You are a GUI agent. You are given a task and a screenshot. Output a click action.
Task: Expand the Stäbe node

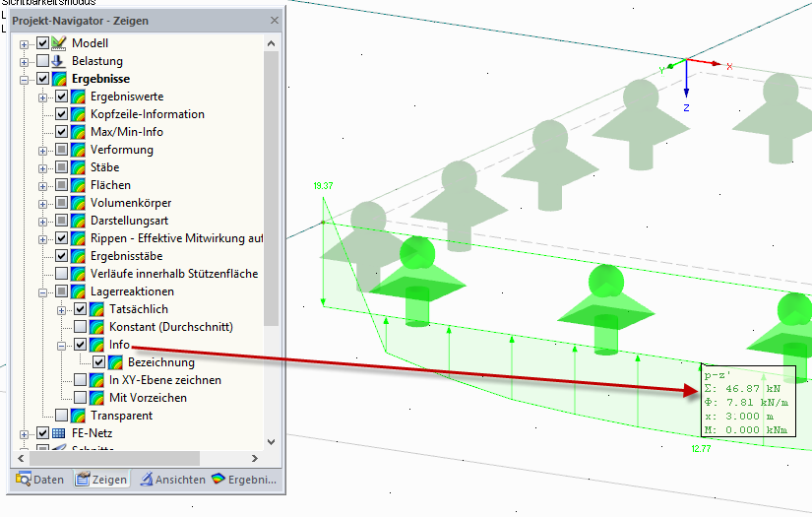coord(42,168)
